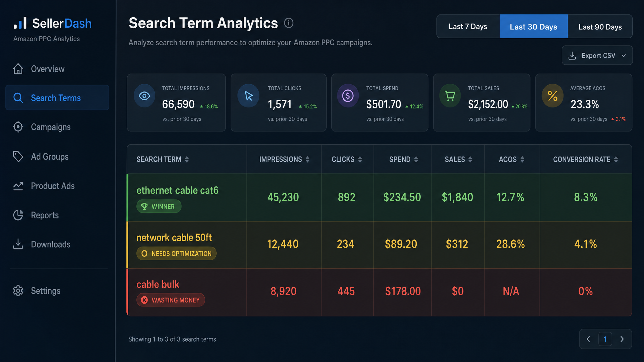
Task: Click 'Showing 1 to 3 of 3 search terms'
Action: (172, 339)
